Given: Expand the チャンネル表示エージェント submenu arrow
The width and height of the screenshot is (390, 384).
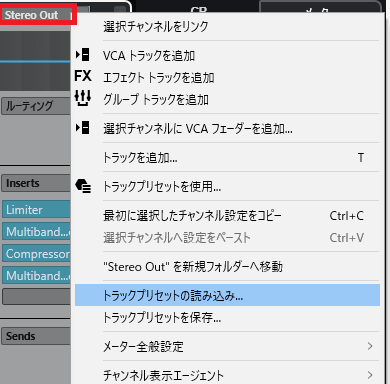Looking at the screenshot, I should coord(370,375).
